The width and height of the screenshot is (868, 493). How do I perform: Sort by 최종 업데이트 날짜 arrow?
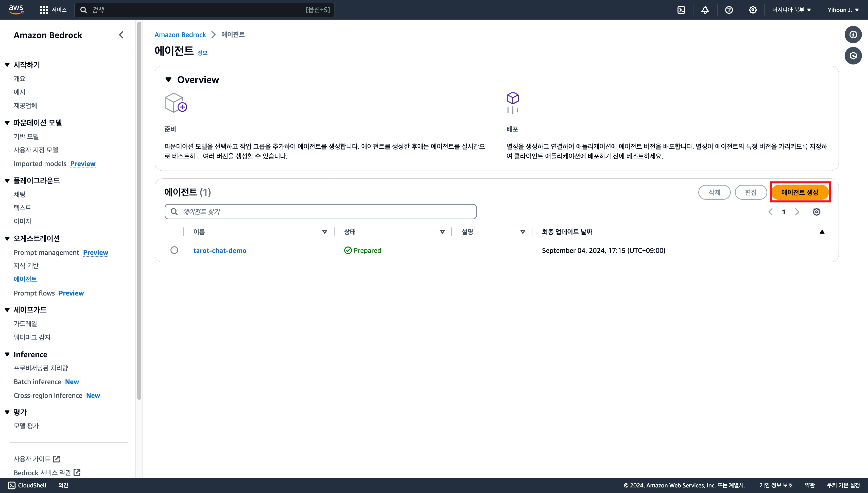tap(822, 232)
